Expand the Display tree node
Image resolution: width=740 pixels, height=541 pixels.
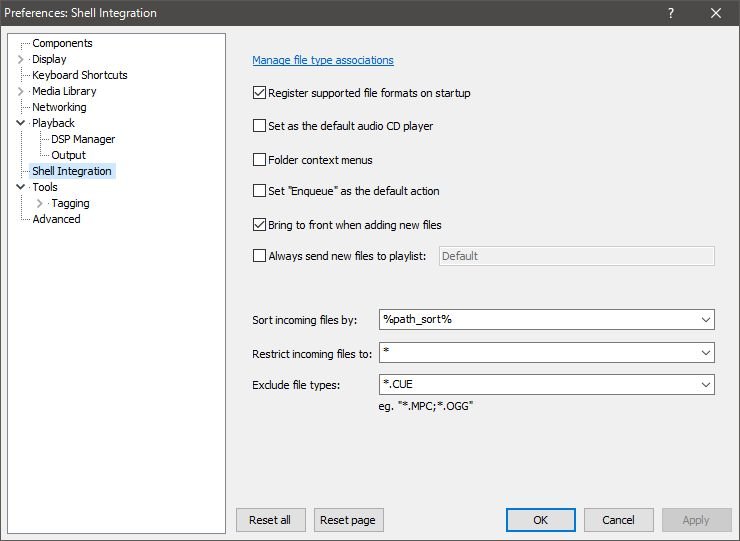click(x=20, y=59)
